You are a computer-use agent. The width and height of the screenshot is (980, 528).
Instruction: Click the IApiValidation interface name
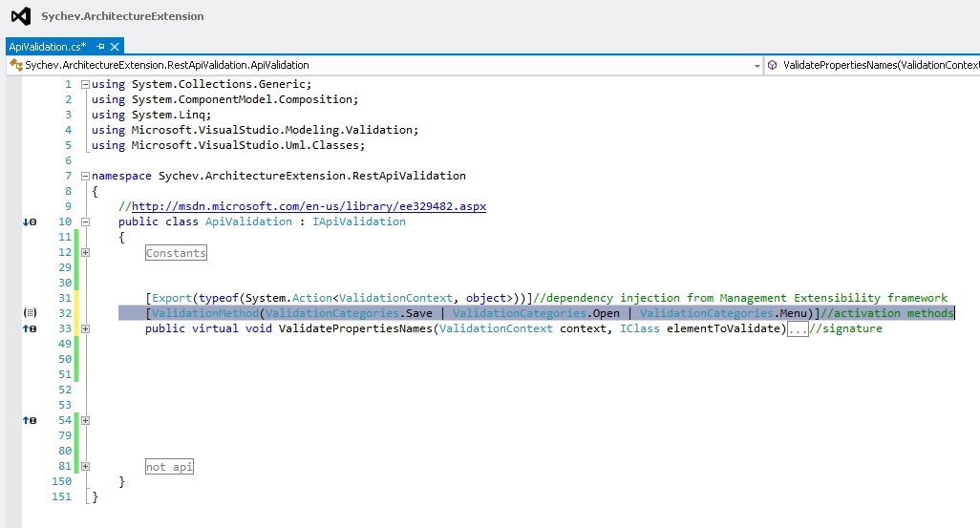[x=359, y=222]
